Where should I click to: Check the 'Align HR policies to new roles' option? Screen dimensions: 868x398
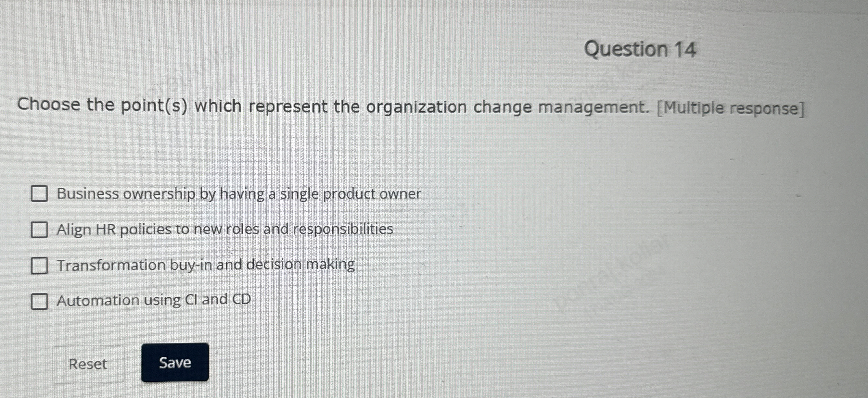tap(39, 229)
